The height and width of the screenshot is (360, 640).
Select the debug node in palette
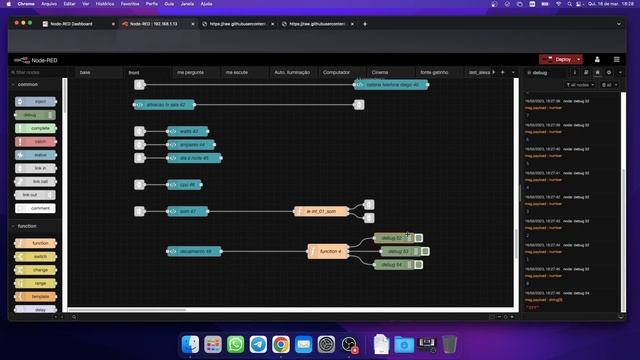(x=36, y=115)
